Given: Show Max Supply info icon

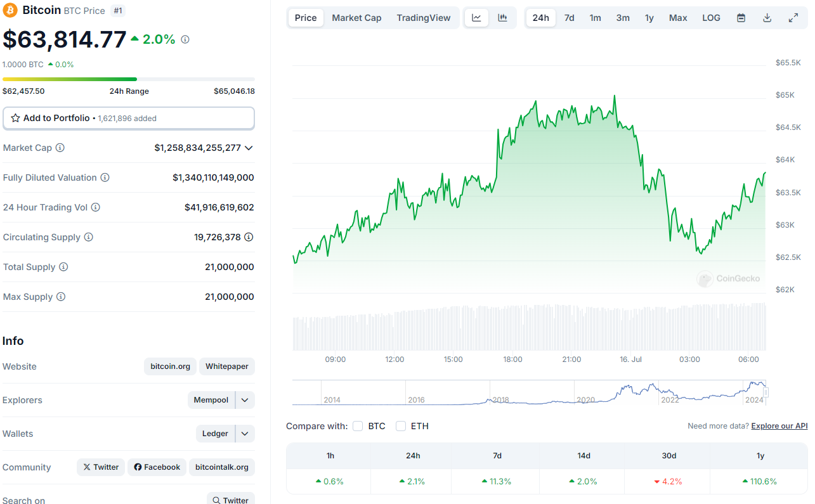Looking at the screenshot, I should [61, 297].
